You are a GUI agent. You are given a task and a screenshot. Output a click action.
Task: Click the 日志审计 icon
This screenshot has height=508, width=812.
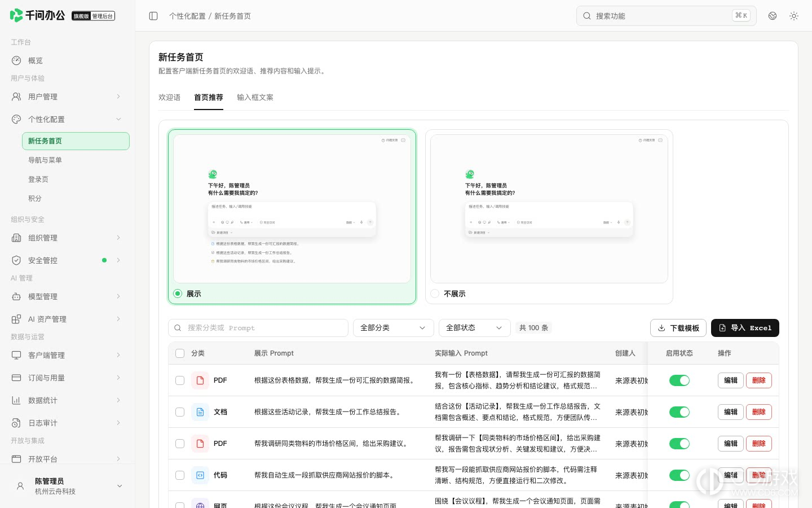(16, 423)
